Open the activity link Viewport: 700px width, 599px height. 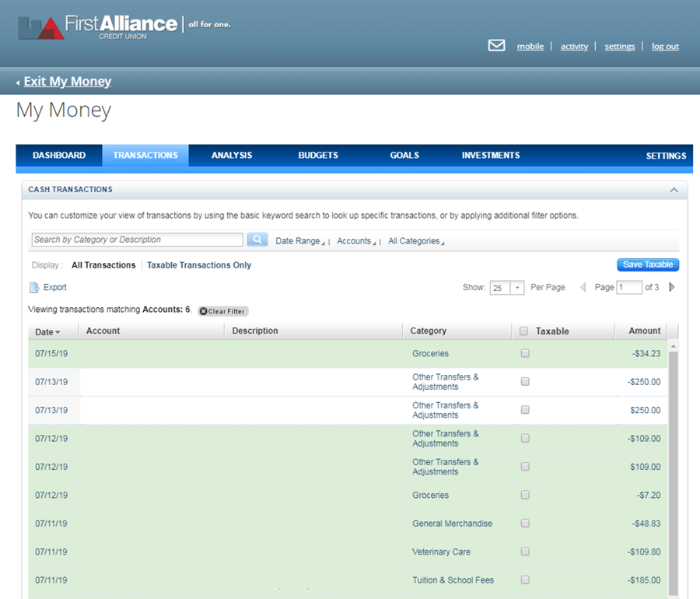(574, 46)
